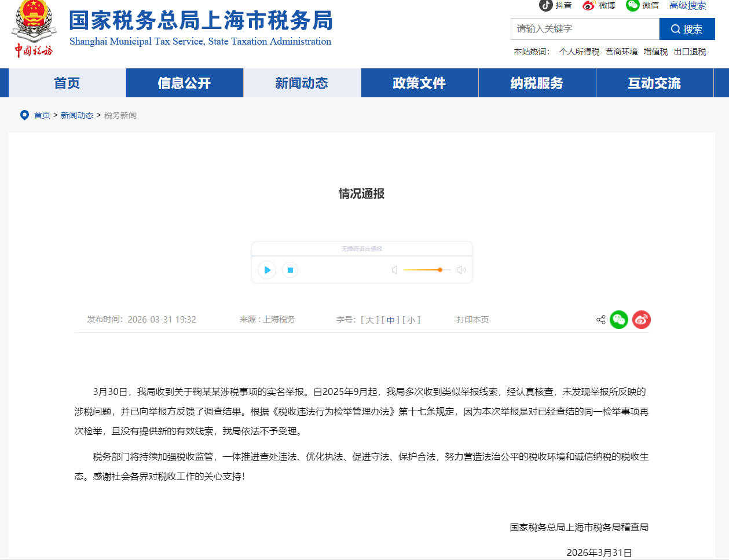Click the loud volume speaker icon
729x560 pixels.
tap(461, 270)
